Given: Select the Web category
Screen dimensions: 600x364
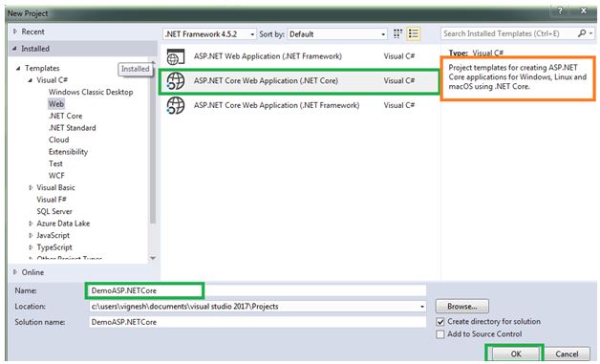Looking at the screenshot, I should coord(56,104).
